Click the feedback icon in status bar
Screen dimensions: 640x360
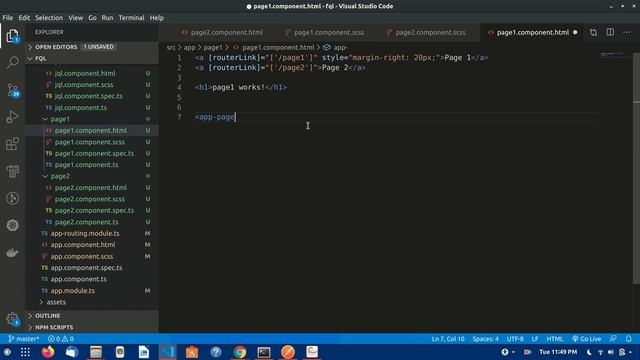click(x=613, y=339)
